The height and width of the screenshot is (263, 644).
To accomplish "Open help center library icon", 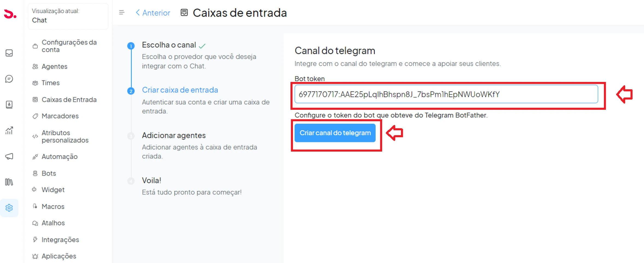I will point(9,182).
